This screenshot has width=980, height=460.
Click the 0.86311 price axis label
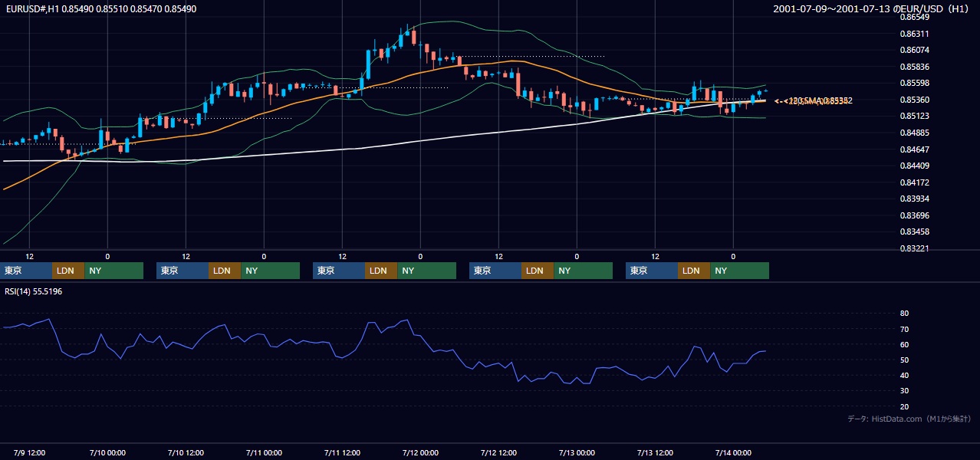tap(915, 34)
